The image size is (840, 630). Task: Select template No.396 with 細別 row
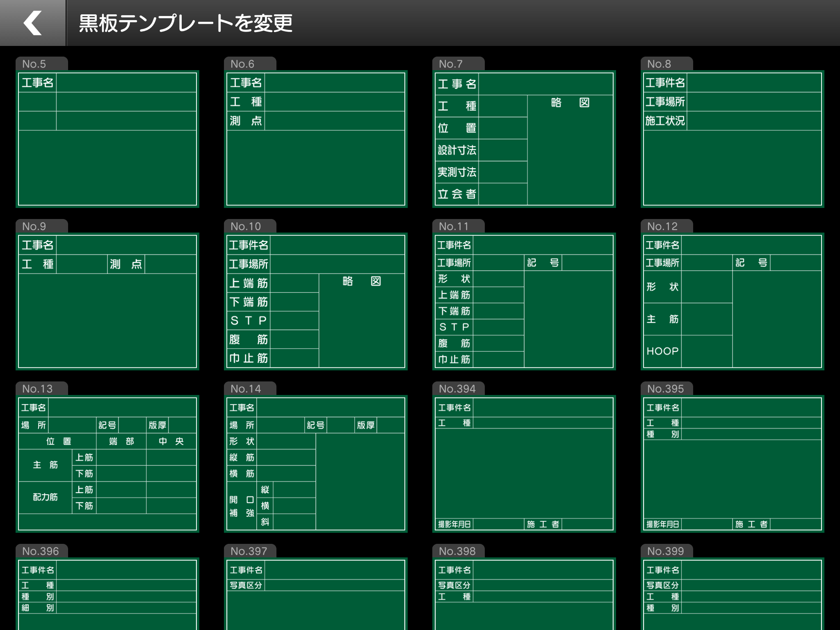pyautogui.click(x=107, y=595)
